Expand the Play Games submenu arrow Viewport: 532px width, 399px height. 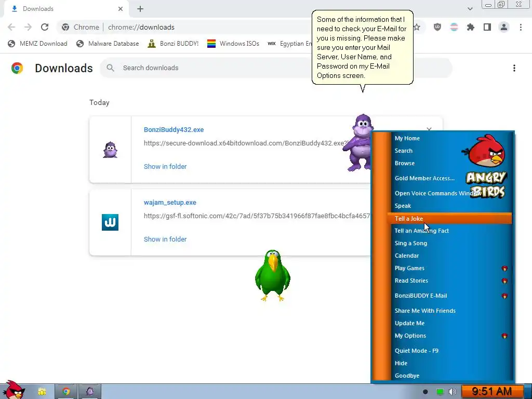point(504,269)
